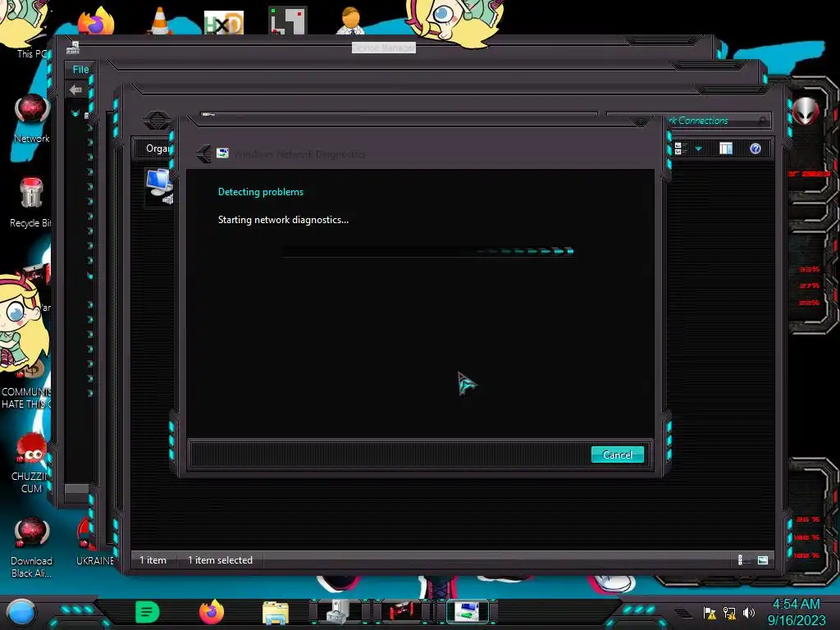Screen dimensions: 840x630
Task: Open the view options dropdown arrow
Action: (699, 148)
